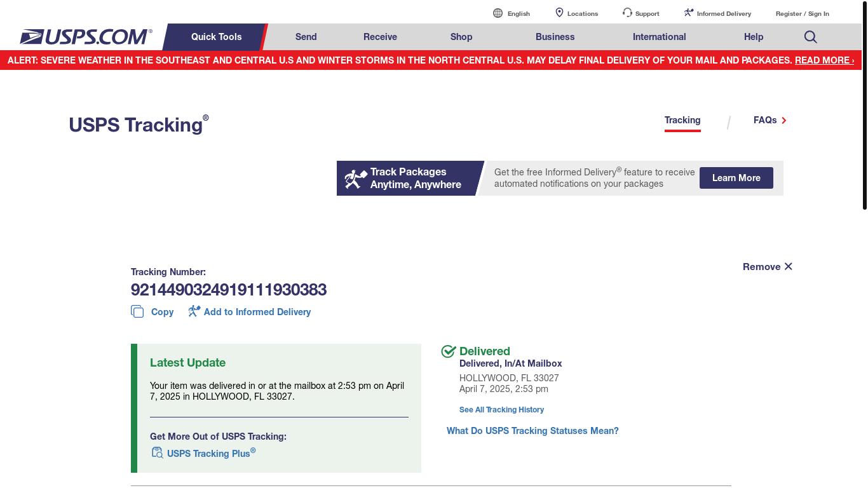868x488 pixels.
Task: Click the Latest Update heading
Action: click(x=187, y=363)
